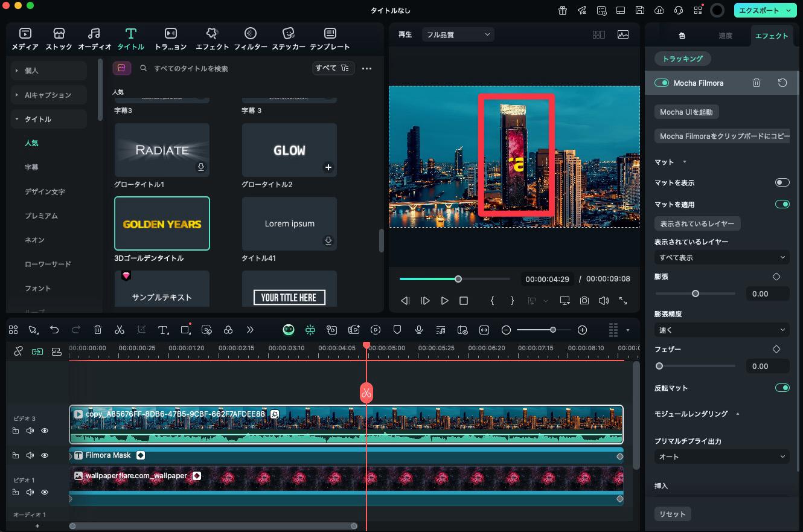Viewport: 803px width, 532px height.
Task: Click the トラッキング button
Action: 683,59
